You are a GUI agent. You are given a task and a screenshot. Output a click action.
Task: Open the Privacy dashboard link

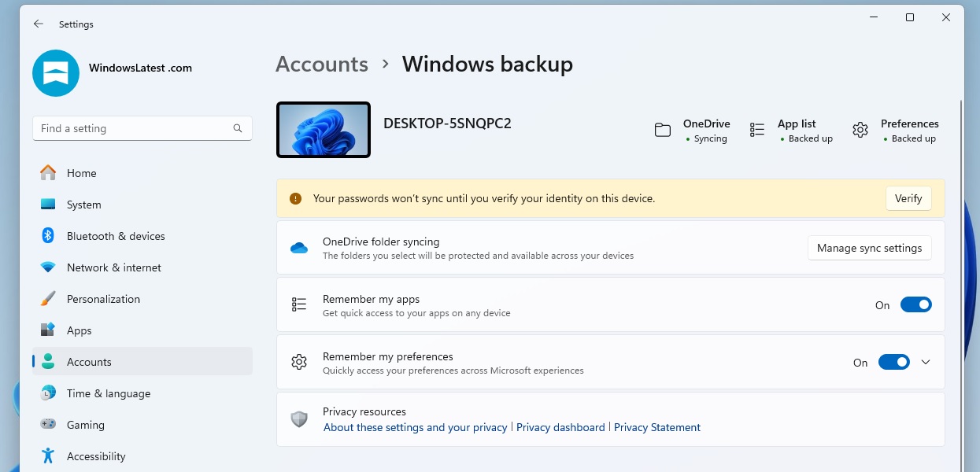point(560,427)
